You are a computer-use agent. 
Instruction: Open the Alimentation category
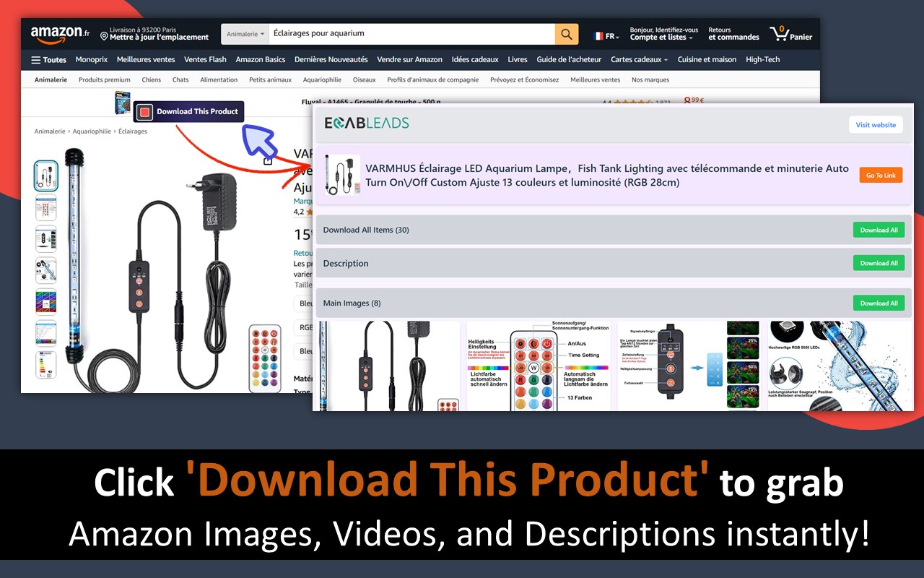tap(219, 80)
